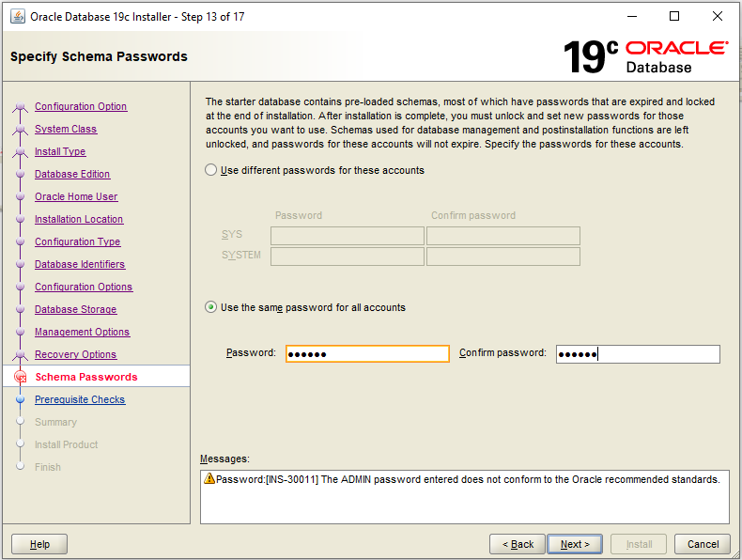Viewport: 742px width, 560px height.
Task: Focus the Password input field
Action: pos(367,353)
